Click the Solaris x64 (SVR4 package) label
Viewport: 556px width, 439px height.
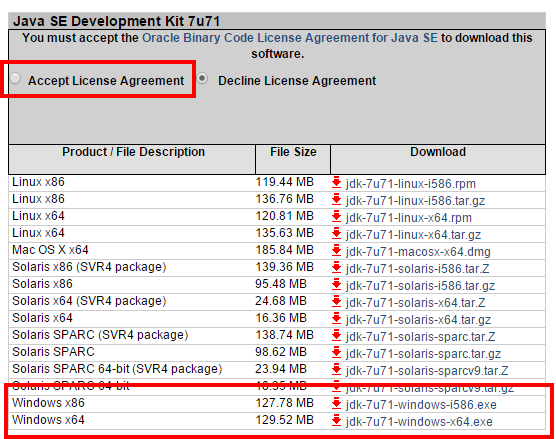[x=89, y=301]
